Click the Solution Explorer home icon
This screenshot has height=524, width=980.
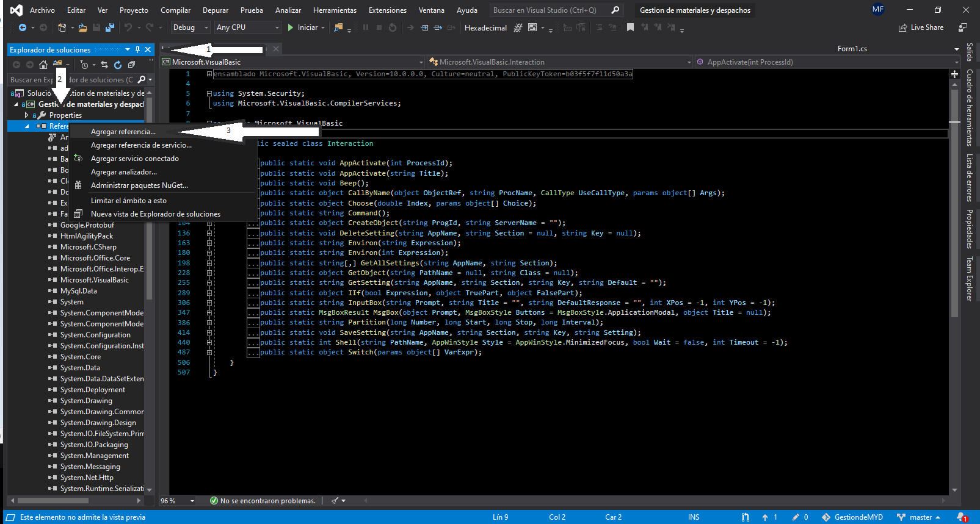tap(43, 65)
